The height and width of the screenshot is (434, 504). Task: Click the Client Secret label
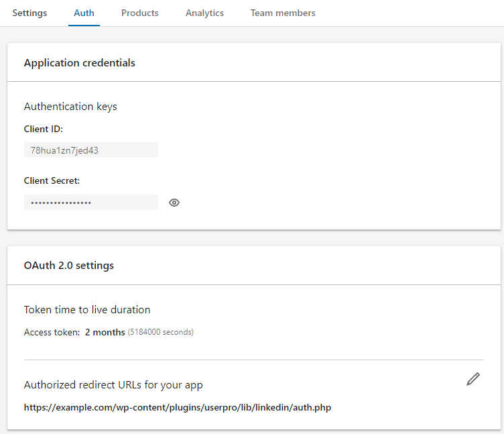(52, 180)
